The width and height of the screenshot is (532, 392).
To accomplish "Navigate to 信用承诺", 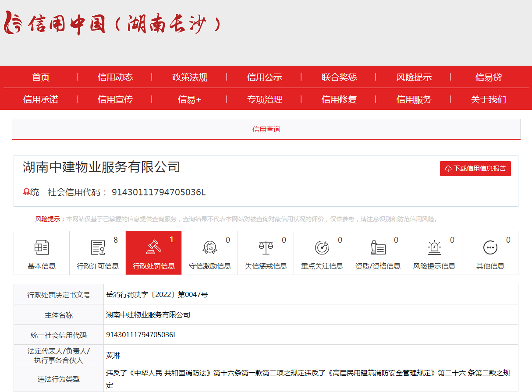I will tap(41, 99).
